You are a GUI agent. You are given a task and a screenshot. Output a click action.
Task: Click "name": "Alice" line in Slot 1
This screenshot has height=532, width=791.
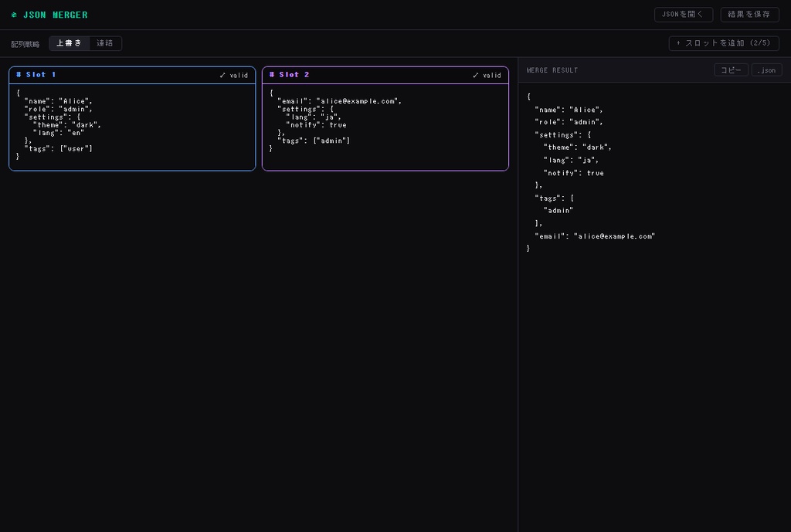59,101
